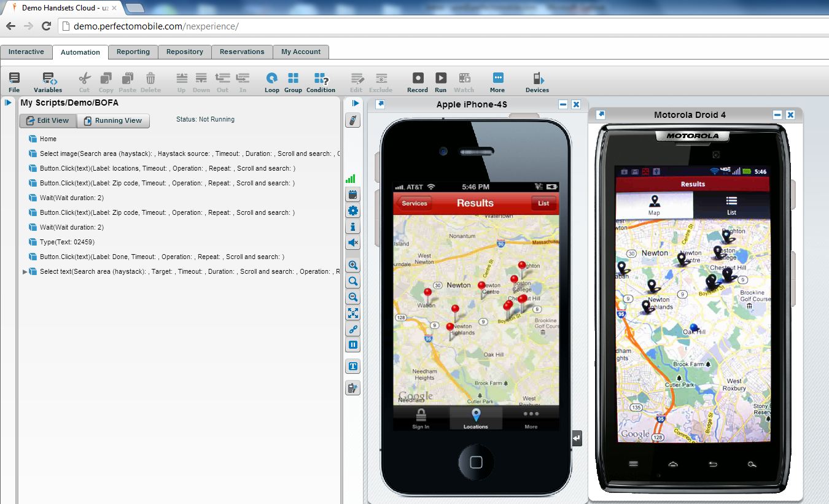
Task: Click the chain link icon
Action: (x=353, y=329)
